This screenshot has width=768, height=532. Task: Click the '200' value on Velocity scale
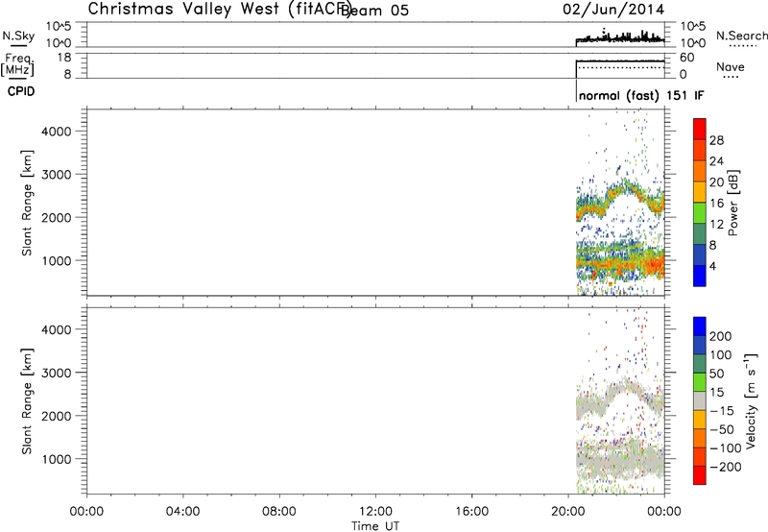[x=721, y=336]
